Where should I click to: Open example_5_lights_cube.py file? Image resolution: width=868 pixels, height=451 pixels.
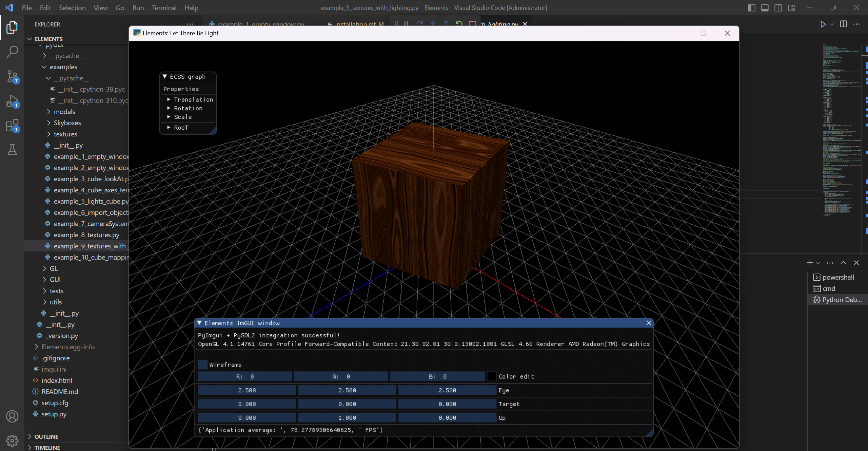pyautogui.click(x=91, y=201)
